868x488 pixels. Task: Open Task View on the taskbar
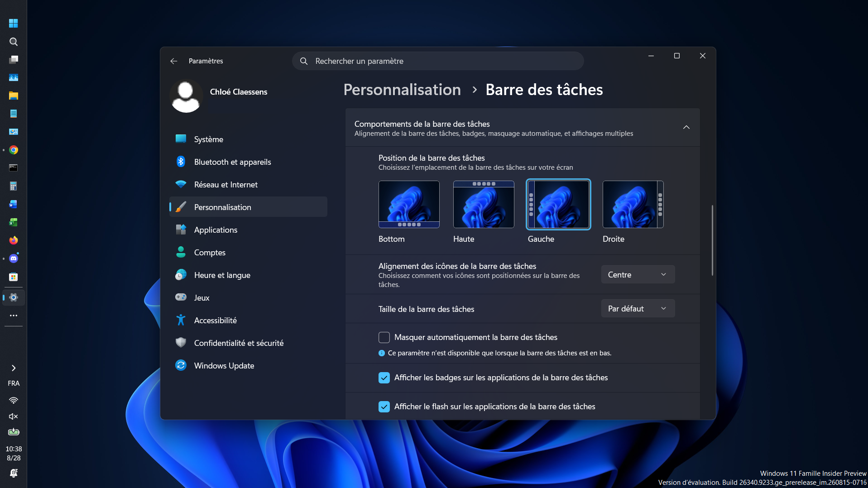coord(14,59)
